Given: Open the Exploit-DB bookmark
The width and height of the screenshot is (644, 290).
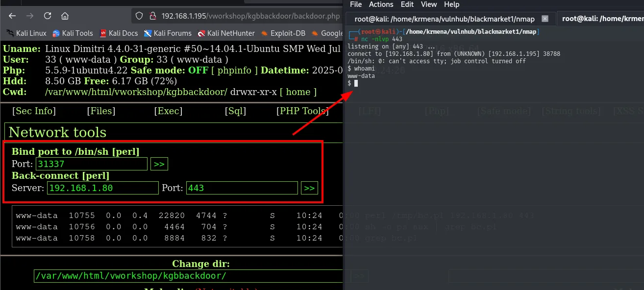Looking at the screenshot, I should coord(283,33).
